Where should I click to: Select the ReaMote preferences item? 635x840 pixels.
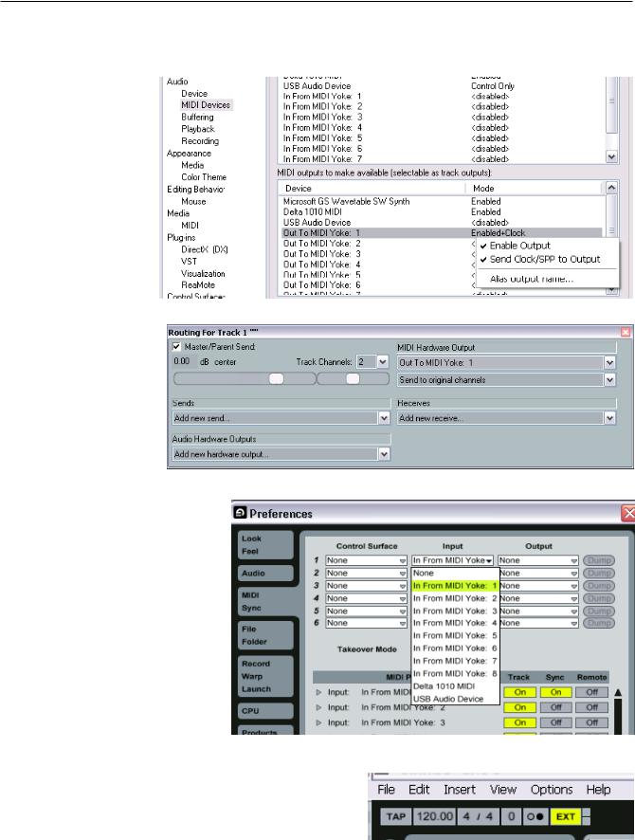tap(197, 285)
